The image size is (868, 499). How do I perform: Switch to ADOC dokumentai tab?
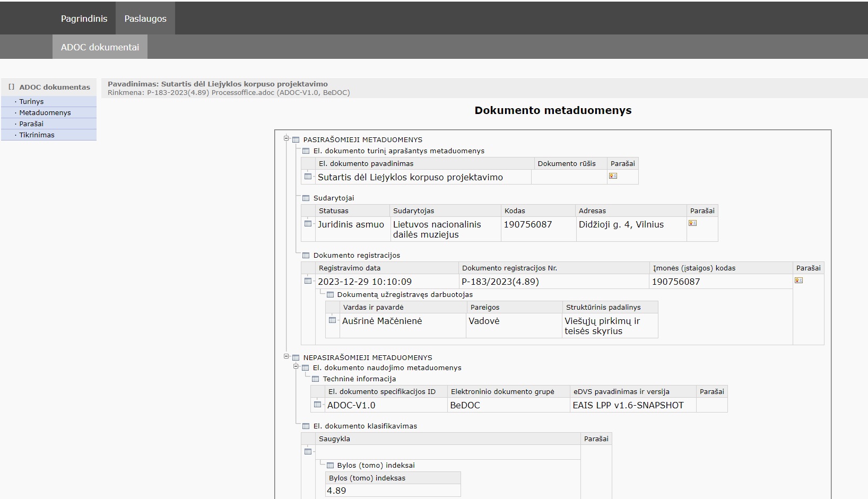click(100, 47)
